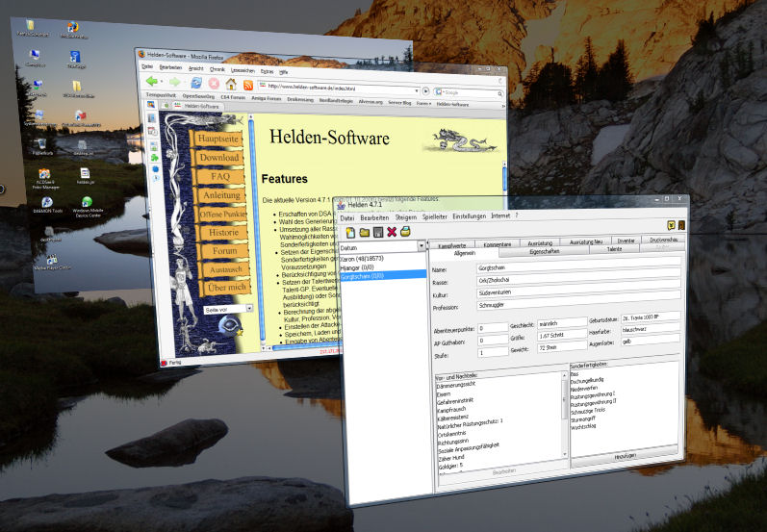Open ACDSee 8 Foto-Manager desktop icon
This screenshot has width=767, height=532.
[45, 179]
